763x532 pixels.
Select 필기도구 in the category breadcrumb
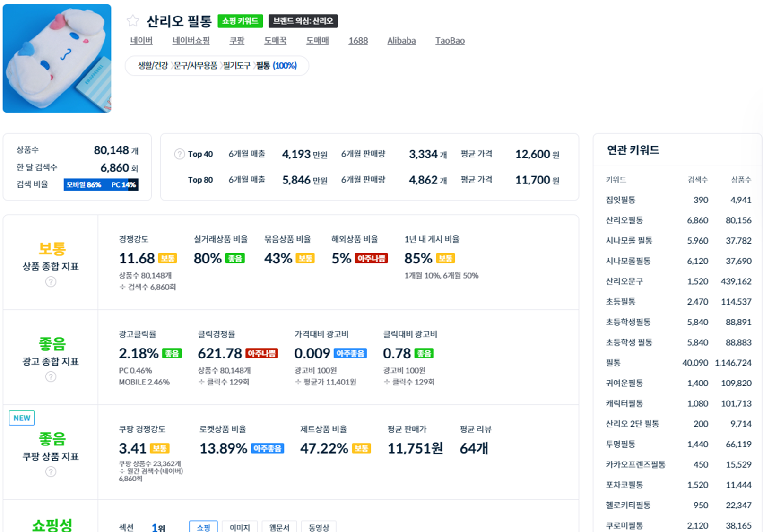coord(237,66)
